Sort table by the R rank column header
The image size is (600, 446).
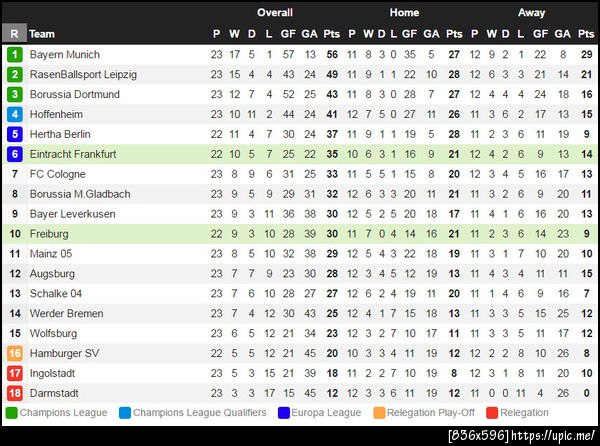(x=14, y=33)
